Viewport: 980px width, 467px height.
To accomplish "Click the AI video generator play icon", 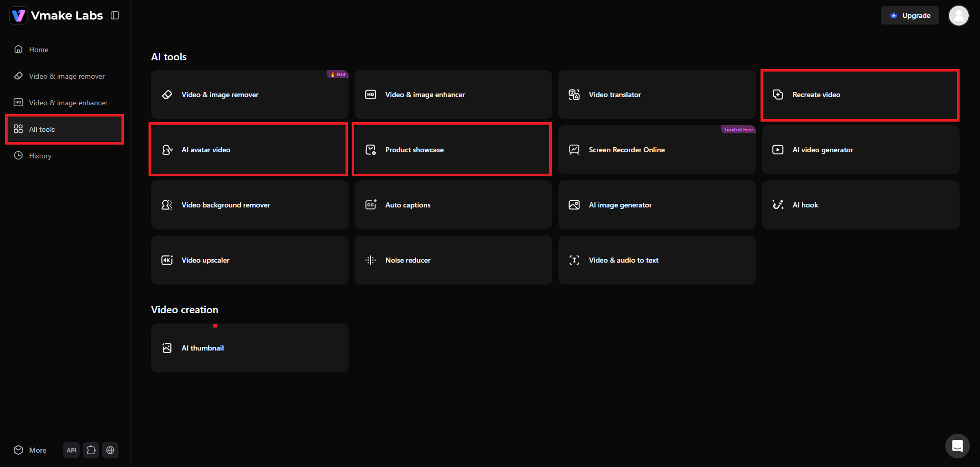I will pos(778,150).
